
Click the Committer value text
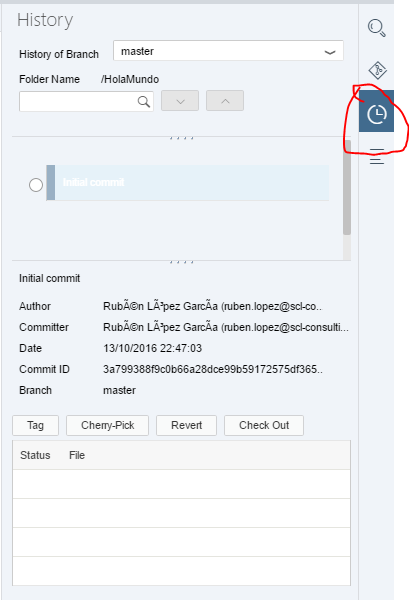click(x=226, y=328)
